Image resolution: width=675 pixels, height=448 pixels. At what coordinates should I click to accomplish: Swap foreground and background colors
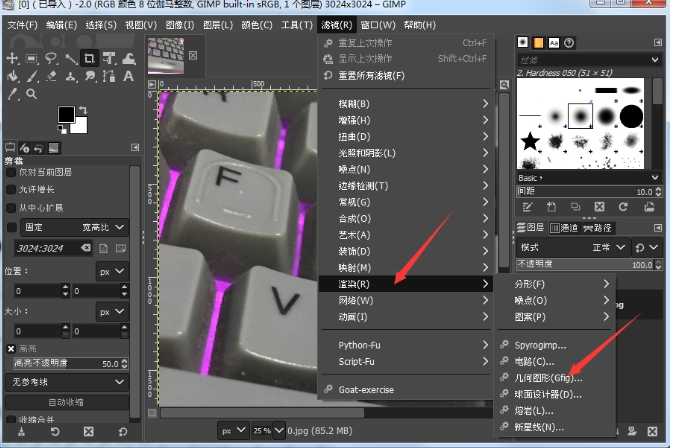pyautogui.click(x=84, y=110)
